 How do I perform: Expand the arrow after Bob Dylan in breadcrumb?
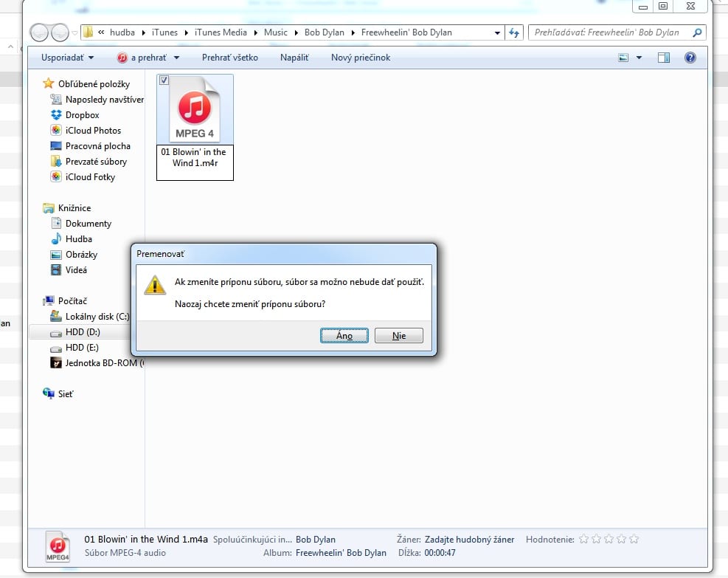pyautogui.click(x=353, y=32)
